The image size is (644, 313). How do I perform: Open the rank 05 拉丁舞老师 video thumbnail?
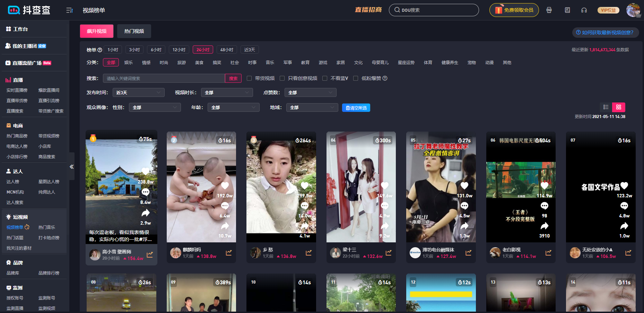coord(441,187)
